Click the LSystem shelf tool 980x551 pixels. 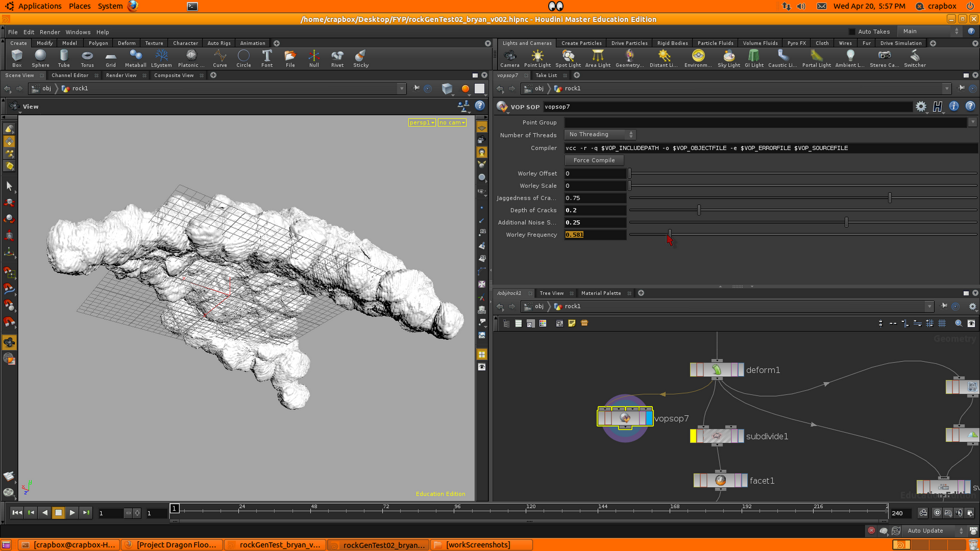click(162, 58)
